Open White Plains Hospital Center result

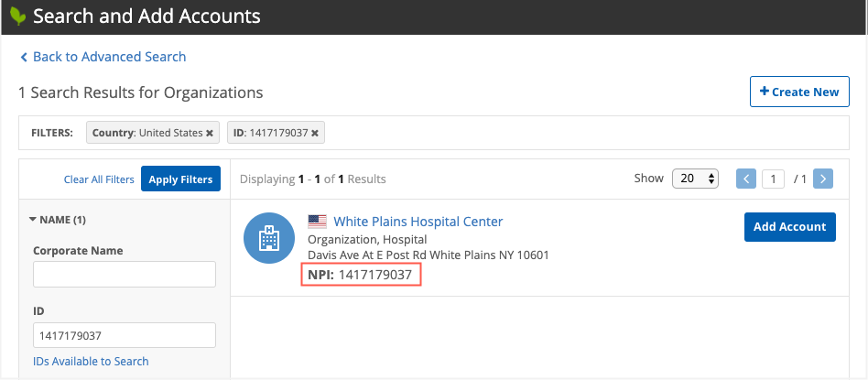click(x=418, y=222)
